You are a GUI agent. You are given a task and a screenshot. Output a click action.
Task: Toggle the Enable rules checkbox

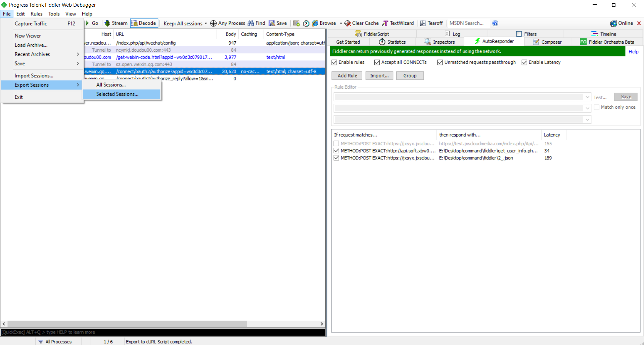pyautogui.click(x=334, y=62)
